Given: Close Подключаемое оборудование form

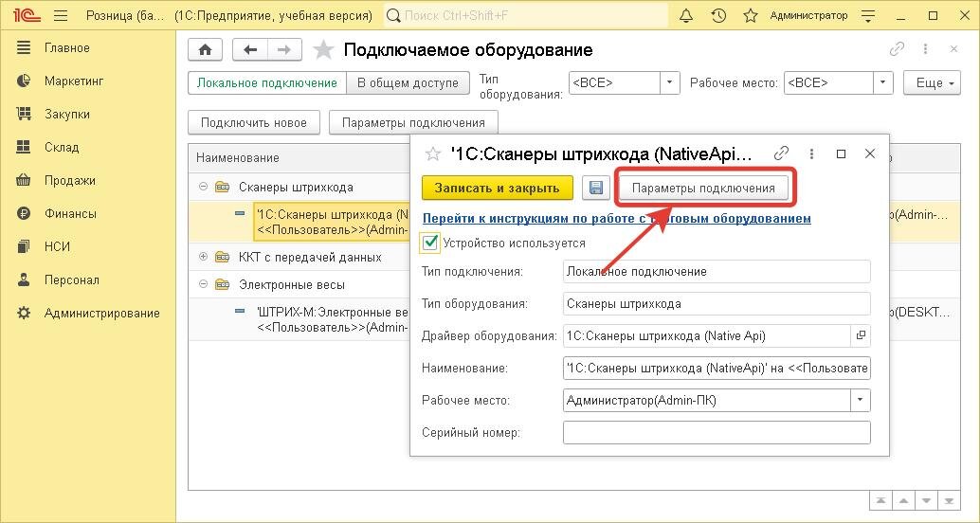Looking at the screenshot, I should [953, 48].
